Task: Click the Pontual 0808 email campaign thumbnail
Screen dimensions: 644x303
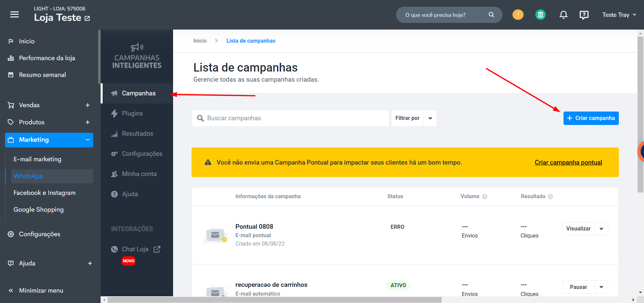Action: click(x=215, y=235)
